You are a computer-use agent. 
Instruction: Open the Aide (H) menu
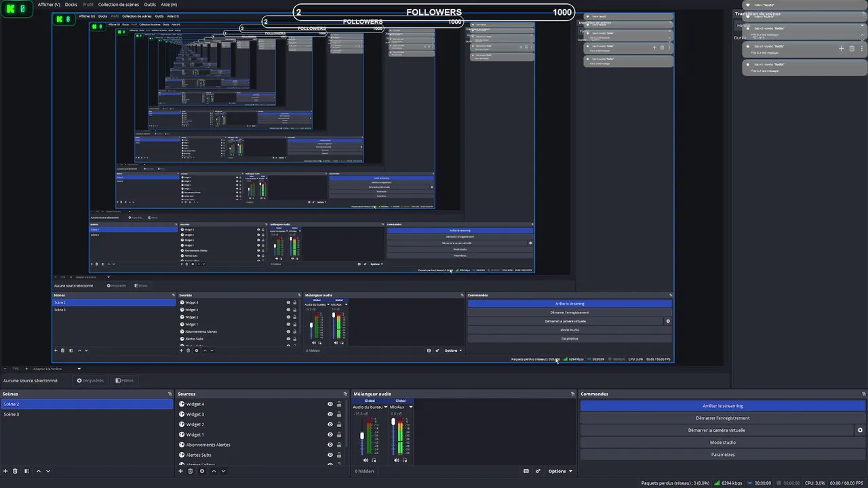click(x=170, y=5)
